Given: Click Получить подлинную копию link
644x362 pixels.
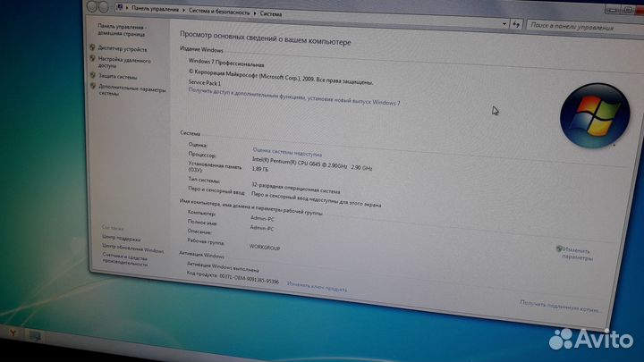Looking at the screenshot, I should click(560, 307).
